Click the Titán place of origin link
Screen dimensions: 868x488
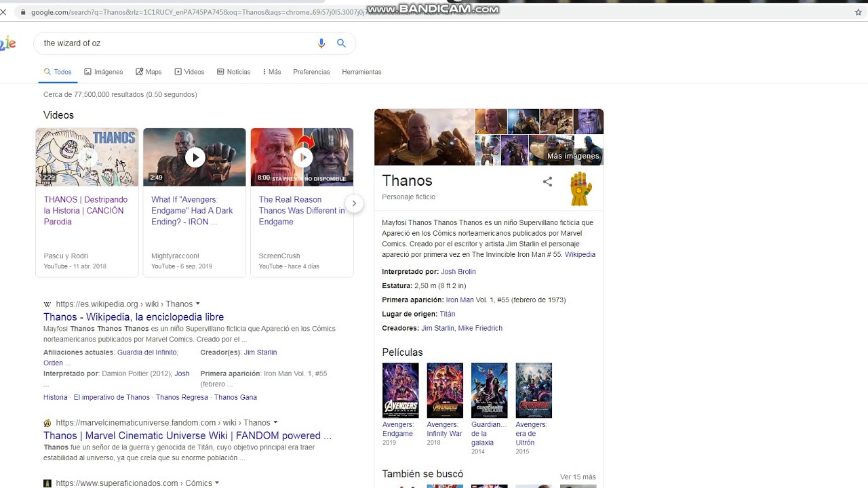[448, 314]
